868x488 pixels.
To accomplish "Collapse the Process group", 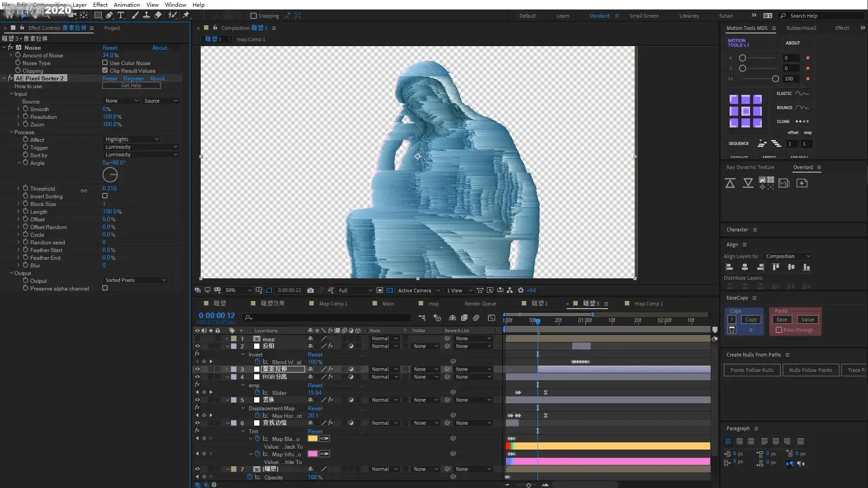I will tap(12, 132).
